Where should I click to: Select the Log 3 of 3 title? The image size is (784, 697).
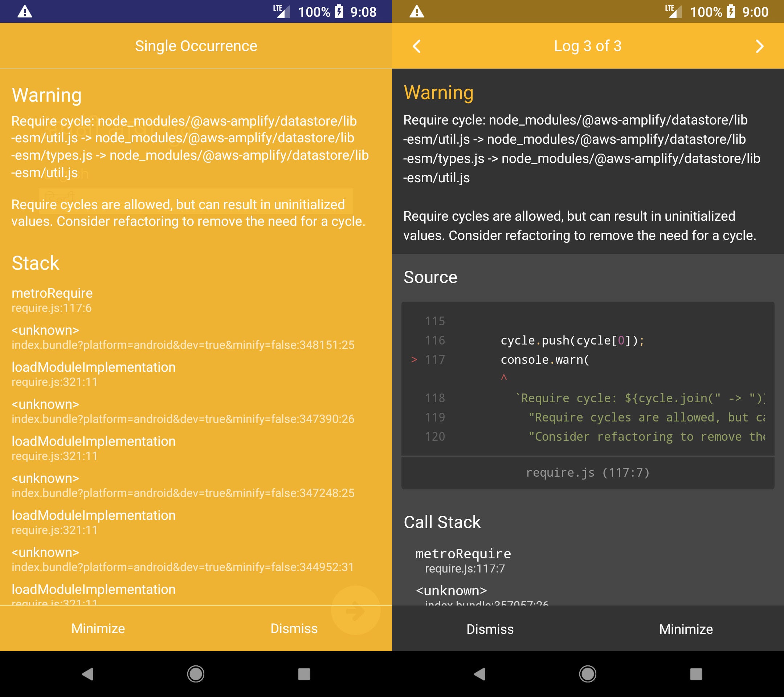(588, 46)
